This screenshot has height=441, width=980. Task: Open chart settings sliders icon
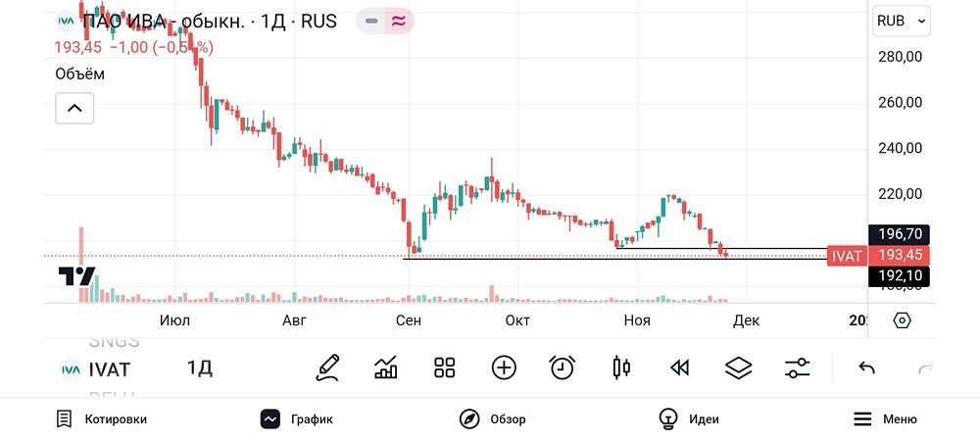click(797, 368)
